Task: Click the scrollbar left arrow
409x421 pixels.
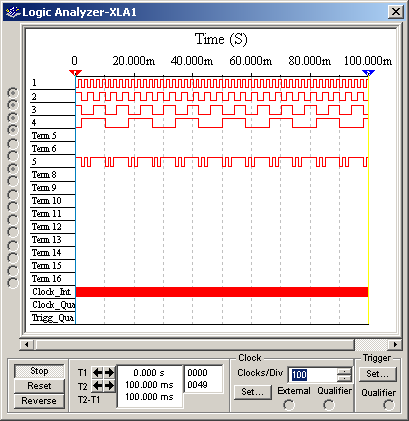Action: tap(27, 344)
